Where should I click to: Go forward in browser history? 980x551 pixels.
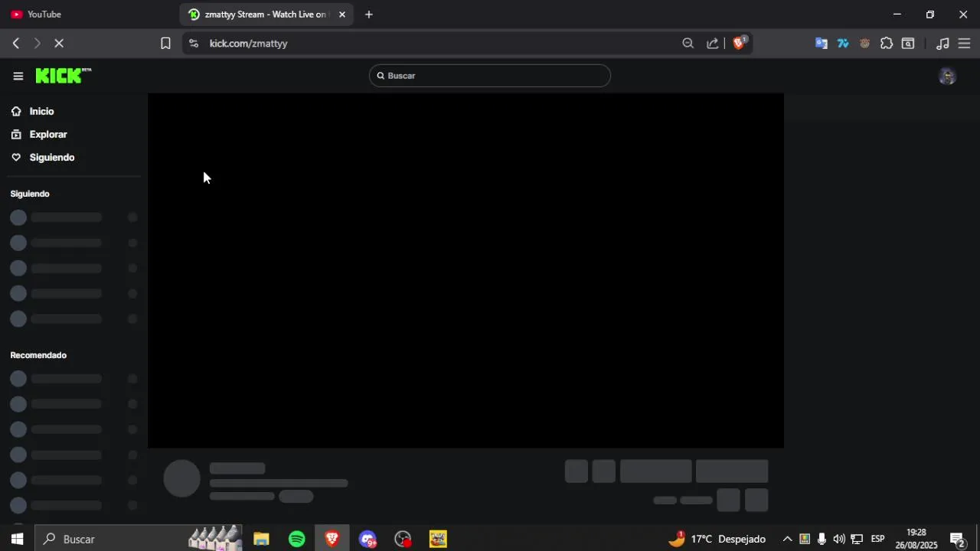(37, 44)
